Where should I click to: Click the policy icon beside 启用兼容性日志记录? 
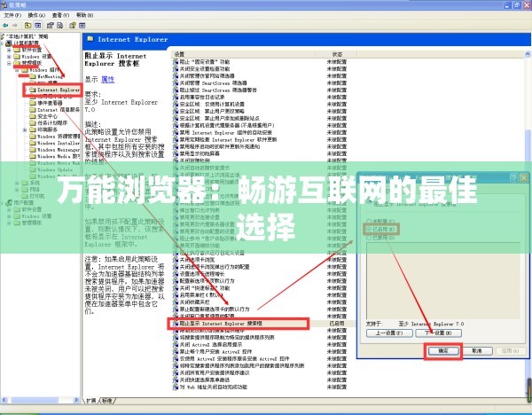(176, 97)
